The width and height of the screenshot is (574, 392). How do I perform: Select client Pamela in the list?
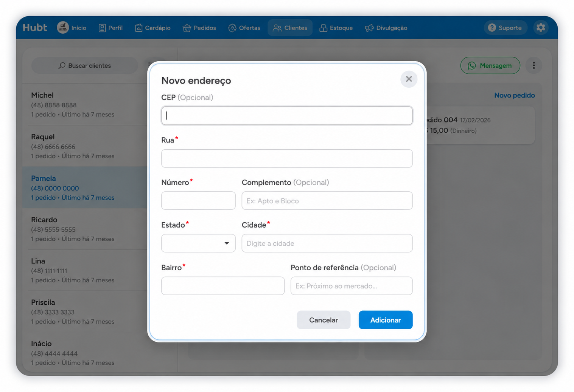pyautogui.click(x=85, y=187)
